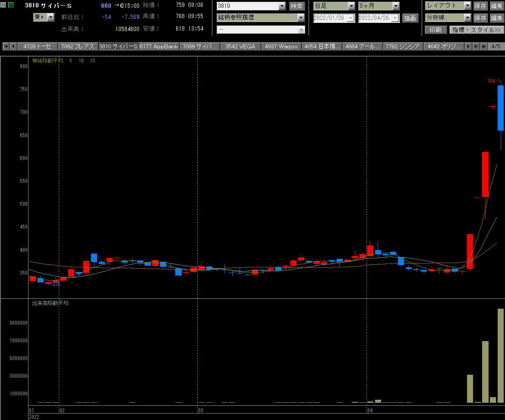505x420 pixels.
Task: Open the レイアウト layout dropdown
Action: [467, 6]
